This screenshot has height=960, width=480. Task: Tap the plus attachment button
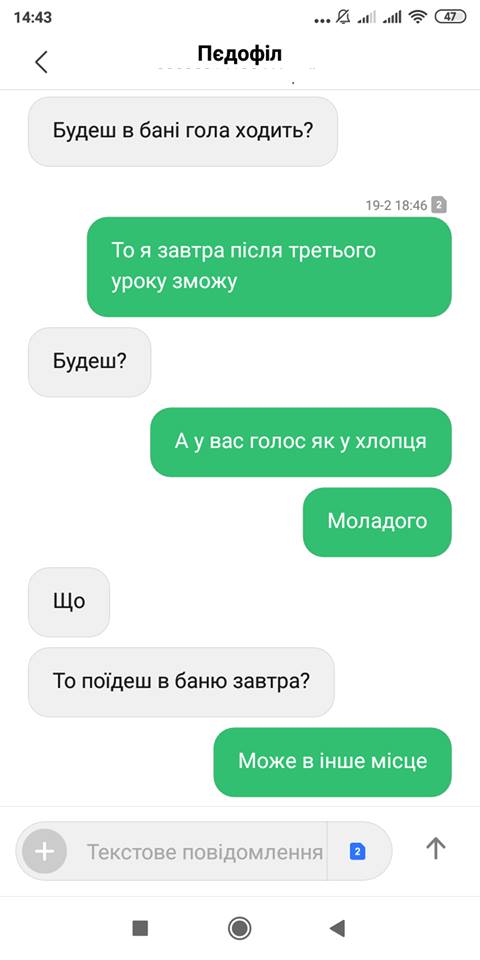tap(44, 851)
